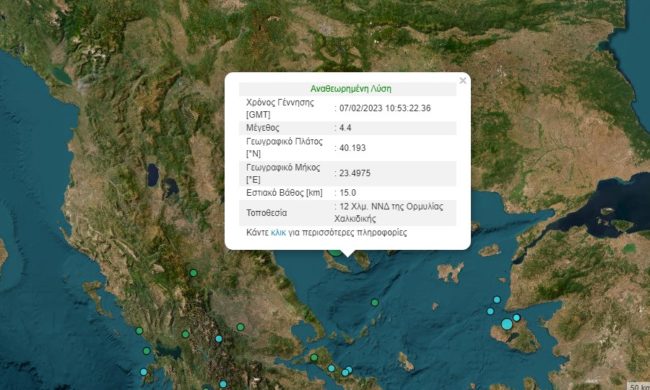The image size is (650, 390).
Task: Select the green marker in the open Aegean Sea
Action: point(375,303)
